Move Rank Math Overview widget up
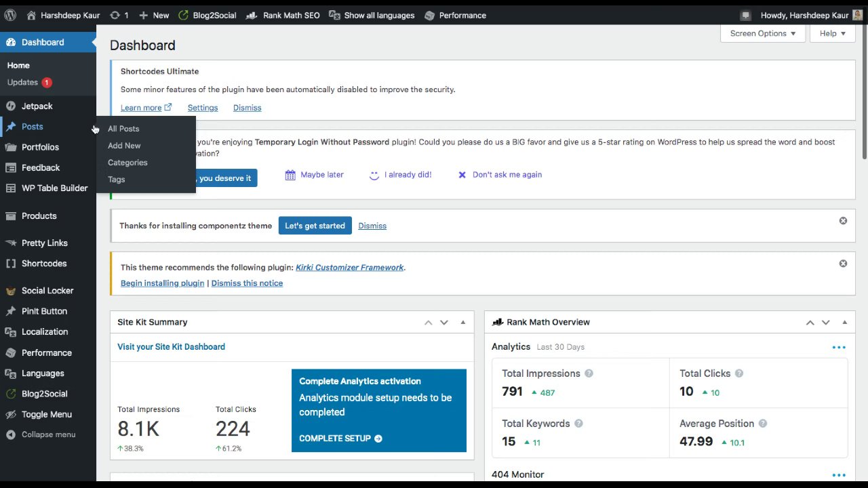868x488 pixels. tap(810, 323)
